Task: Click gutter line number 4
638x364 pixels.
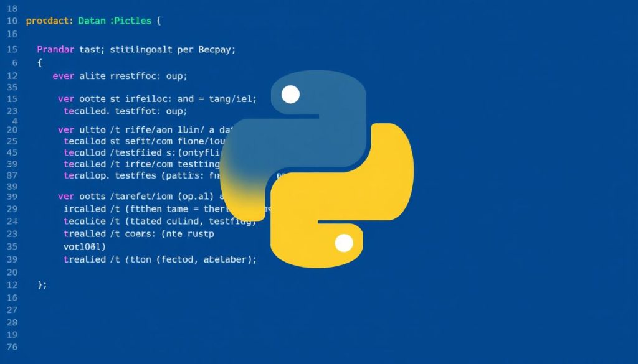Action: (15, 121)
